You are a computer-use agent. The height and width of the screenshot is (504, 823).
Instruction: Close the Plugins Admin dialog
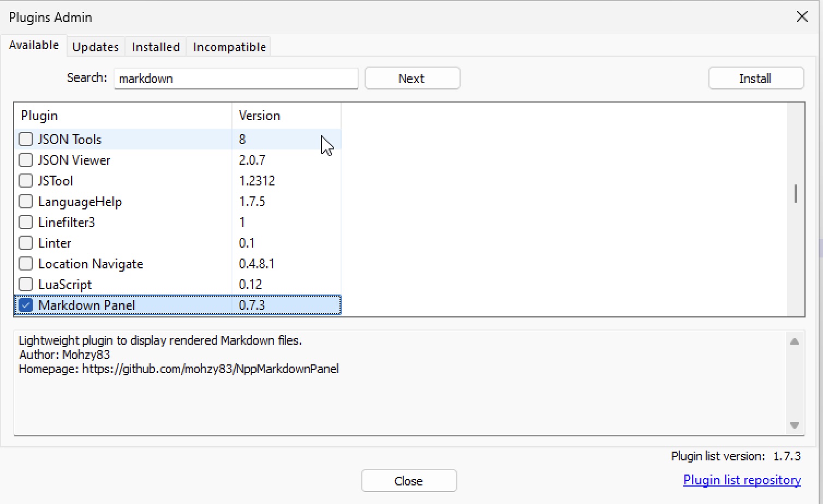tap(409, 481)
